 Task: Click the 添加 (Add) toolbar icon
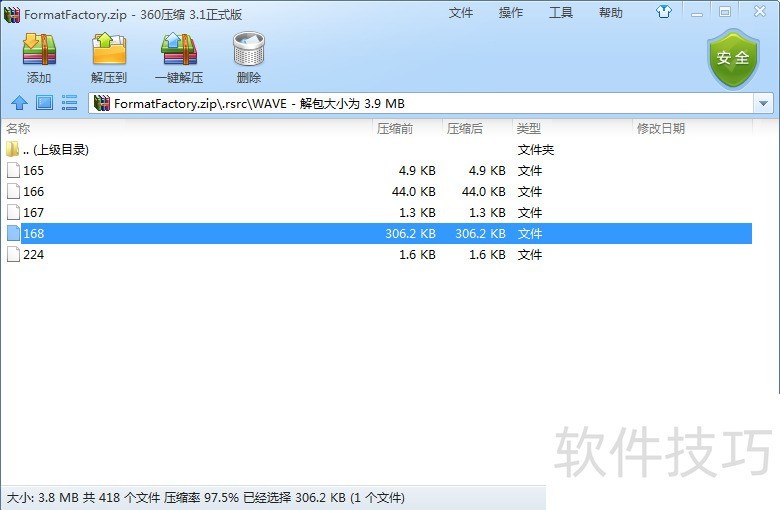pos(39,49)
